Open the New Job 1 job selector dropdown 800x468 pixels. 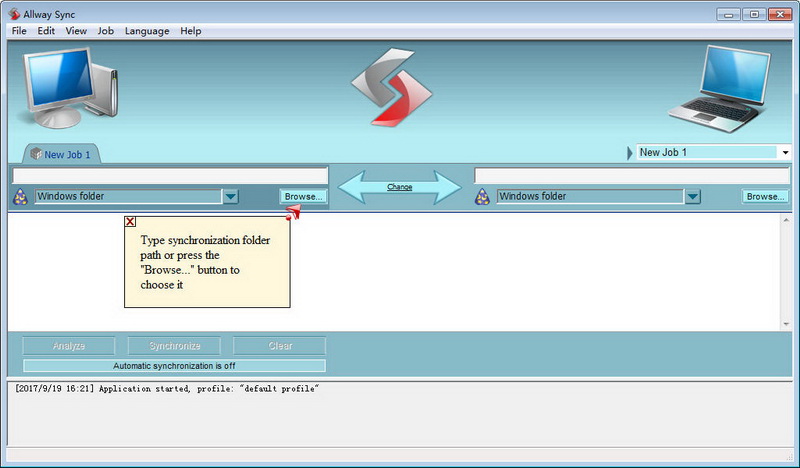[x=785, y=153]
